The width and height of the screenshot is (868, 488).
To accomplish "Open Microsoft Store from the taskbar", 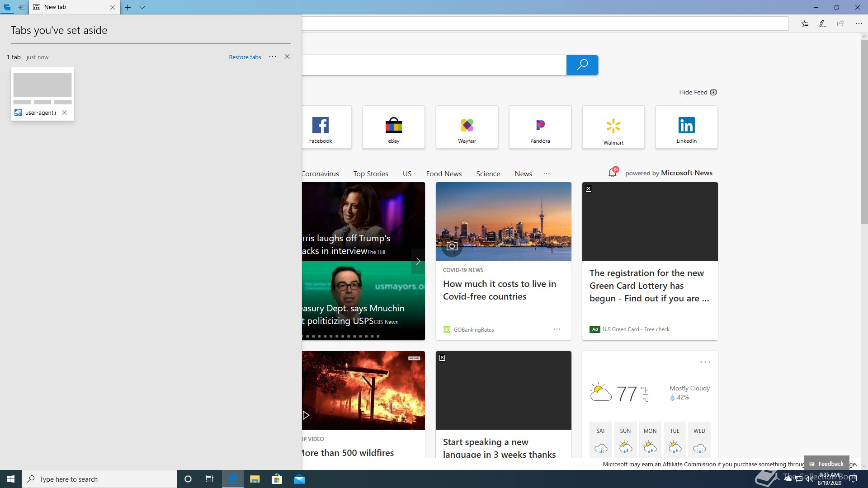I will [277, 479].
